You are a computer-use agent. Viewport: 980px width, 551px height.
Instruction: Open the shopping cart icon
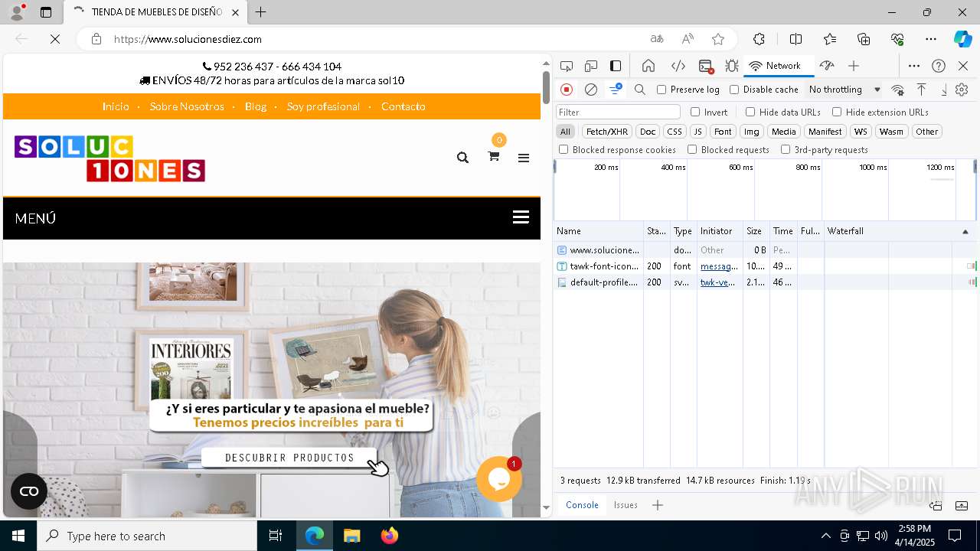(494, 156)
